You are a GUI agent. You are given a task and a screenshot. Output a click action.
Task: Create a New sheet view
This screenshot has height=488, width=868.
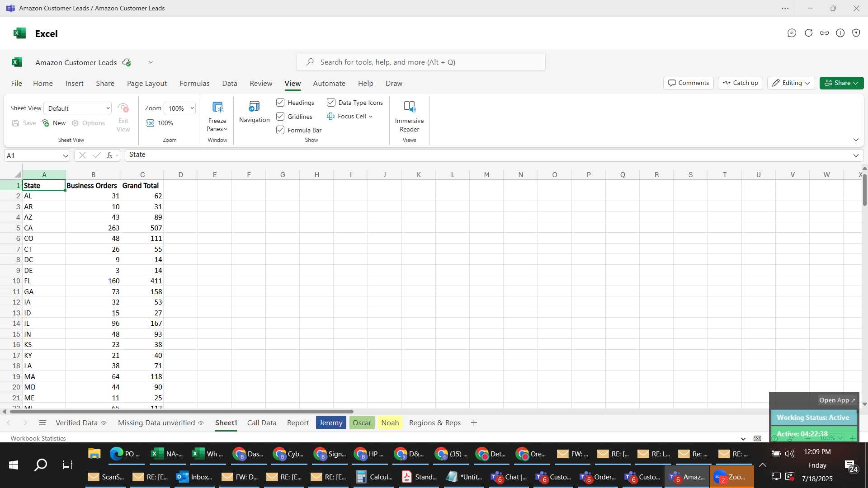click(x=54, y=123)
